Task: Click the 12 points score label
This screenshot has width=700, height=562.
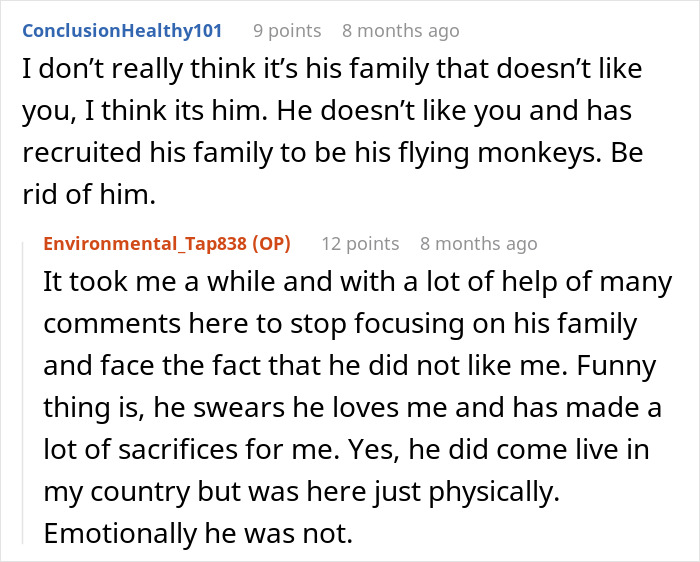Action: (x=360, y=244)
